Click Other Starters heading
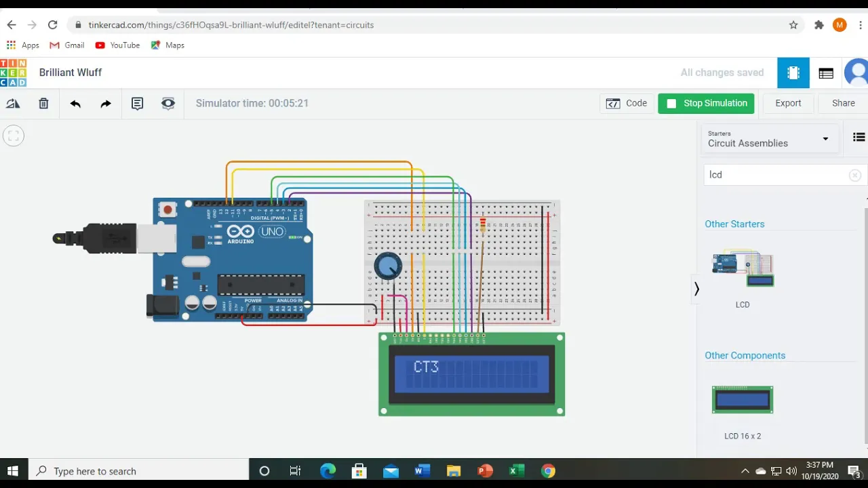The image size is (868, 488). coord(734,224)
